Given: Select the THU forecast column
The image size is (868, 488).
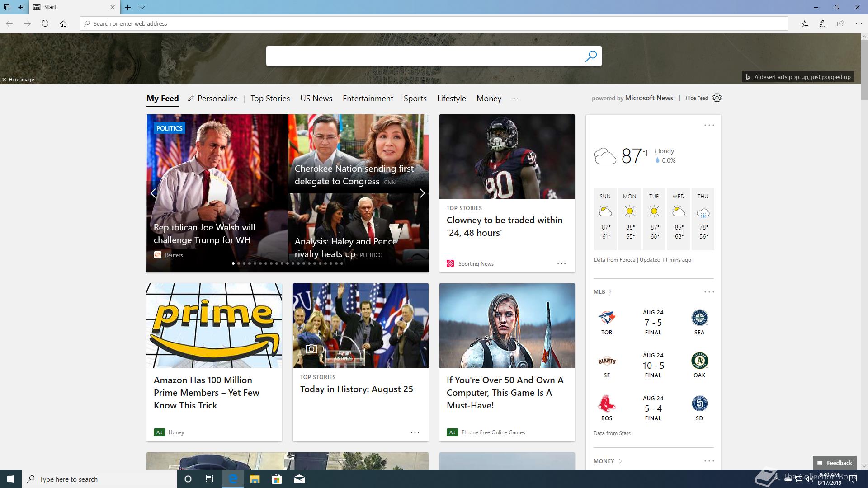Looking at the screenshot, I should tap(703, 219).
